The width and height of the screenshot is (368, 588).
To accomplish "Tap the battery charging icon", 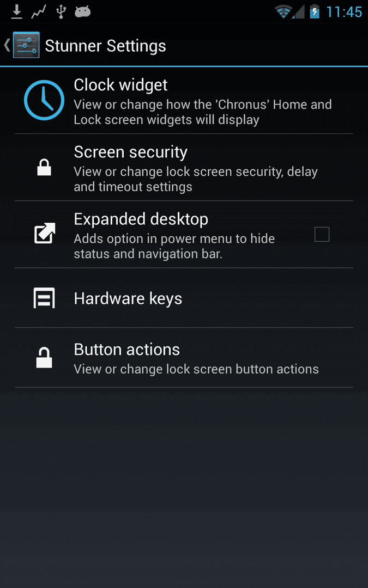I will pyautogui.click(x=315, y=11).
